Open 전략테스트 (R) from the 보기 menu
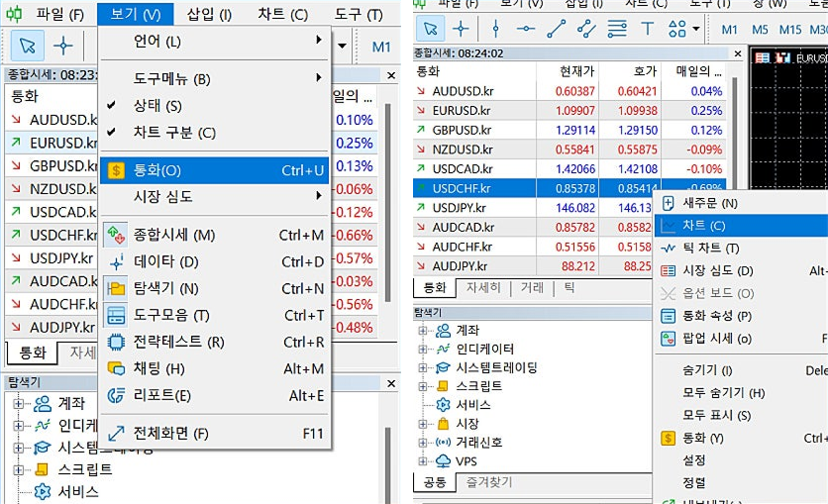This screenshot has width=828, height=504. tap(214, 342)
